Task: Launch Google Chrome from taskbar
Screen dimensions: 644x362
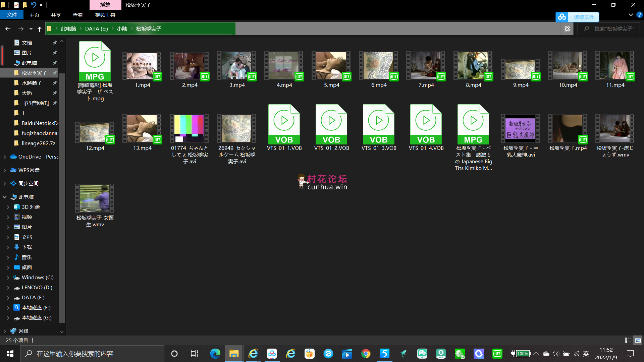Action: click(x=366, y=354)
